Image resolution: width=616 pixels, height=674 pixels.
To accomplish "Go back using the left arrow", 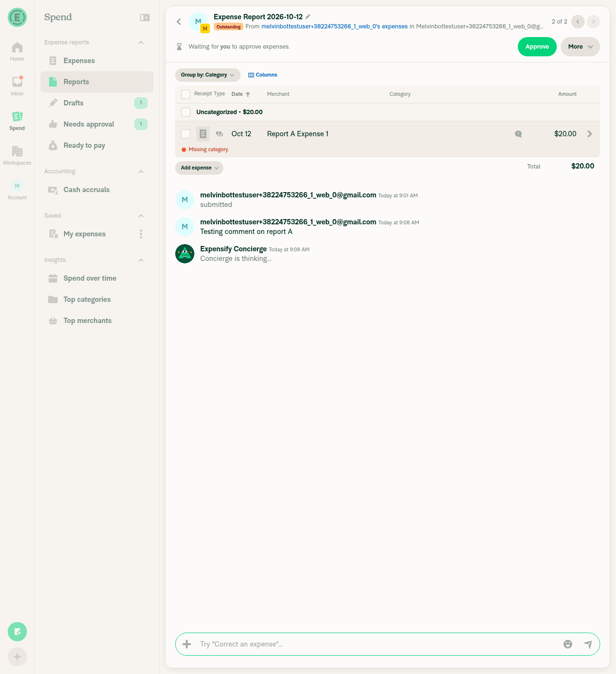I will click(x=179, y=22).
